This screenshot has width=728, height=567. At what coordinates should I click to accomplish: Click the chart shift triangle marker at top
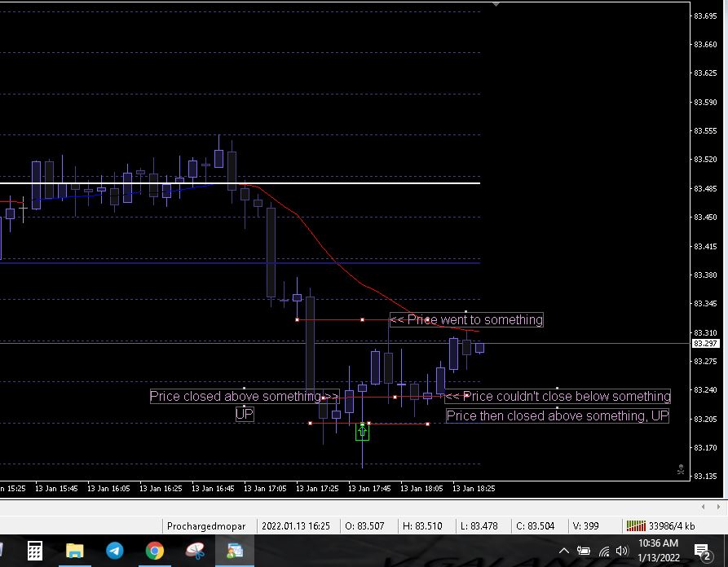pos(496,4)
